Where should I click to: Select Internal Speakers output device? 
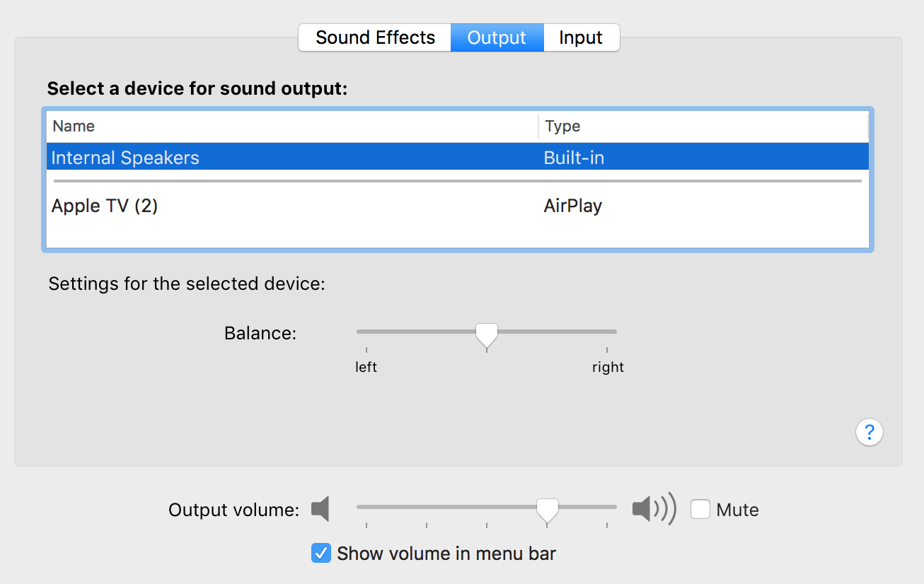(125, 157)
